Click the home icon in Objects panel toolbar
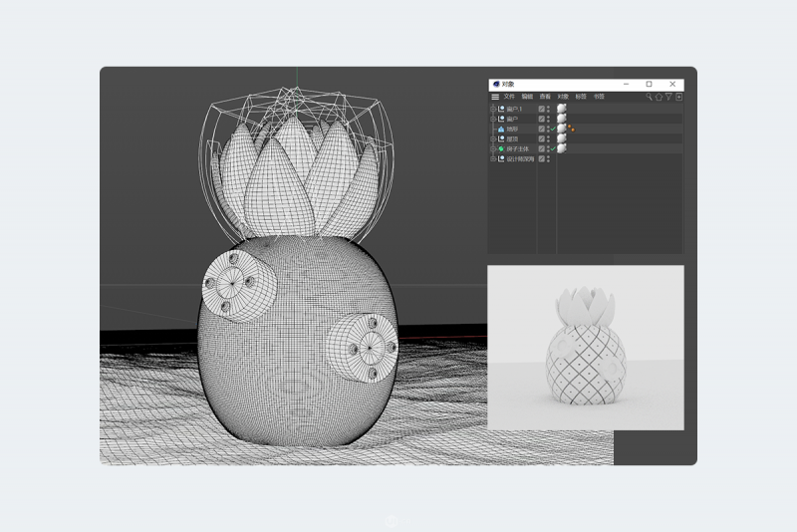The image size is (797, 532). 659,97
